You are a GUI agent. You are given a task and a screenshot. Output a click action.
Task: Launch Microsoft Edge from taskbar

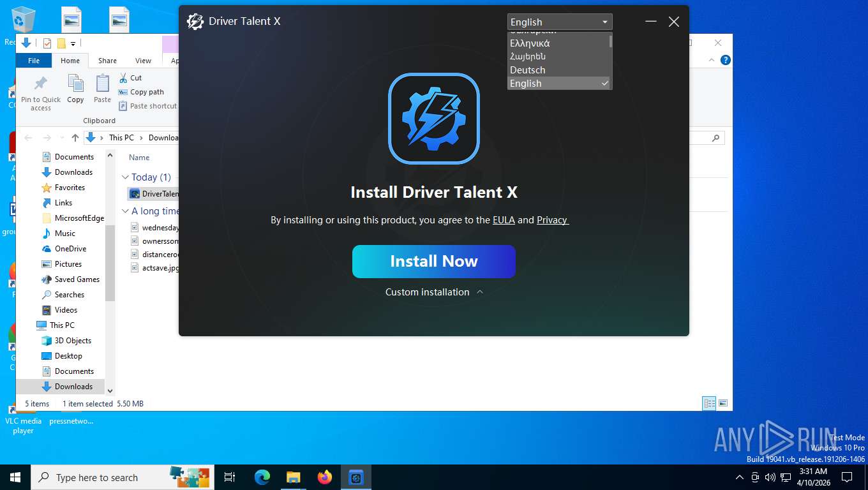(262, 477)
